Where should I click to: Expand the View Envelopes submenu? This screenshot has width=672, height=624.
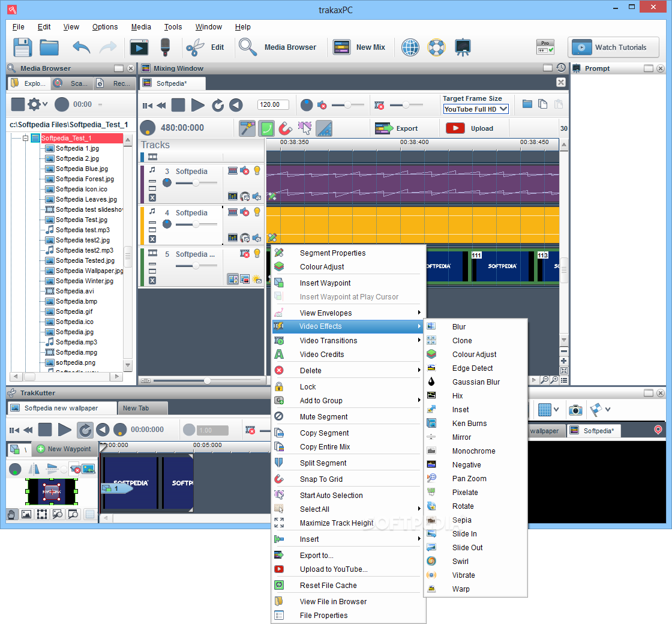tap(348, 313)
